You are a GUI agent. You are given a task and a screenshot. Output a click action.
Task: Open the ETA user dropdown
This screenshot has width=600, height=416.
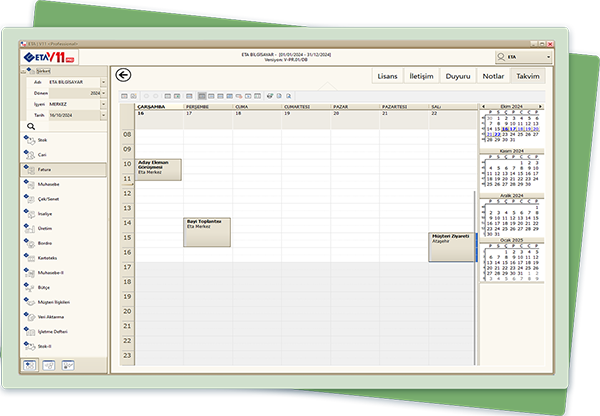point(548,59)
